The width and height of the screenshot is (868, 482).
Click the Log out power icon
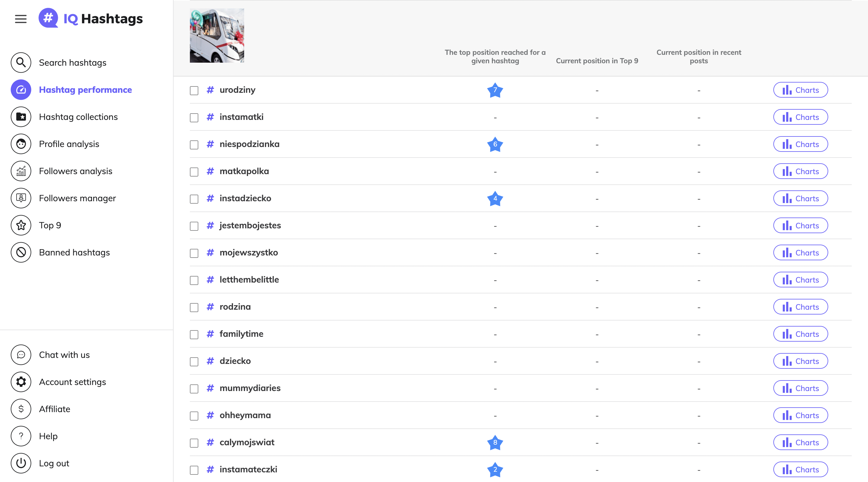(x=21, y=463)
